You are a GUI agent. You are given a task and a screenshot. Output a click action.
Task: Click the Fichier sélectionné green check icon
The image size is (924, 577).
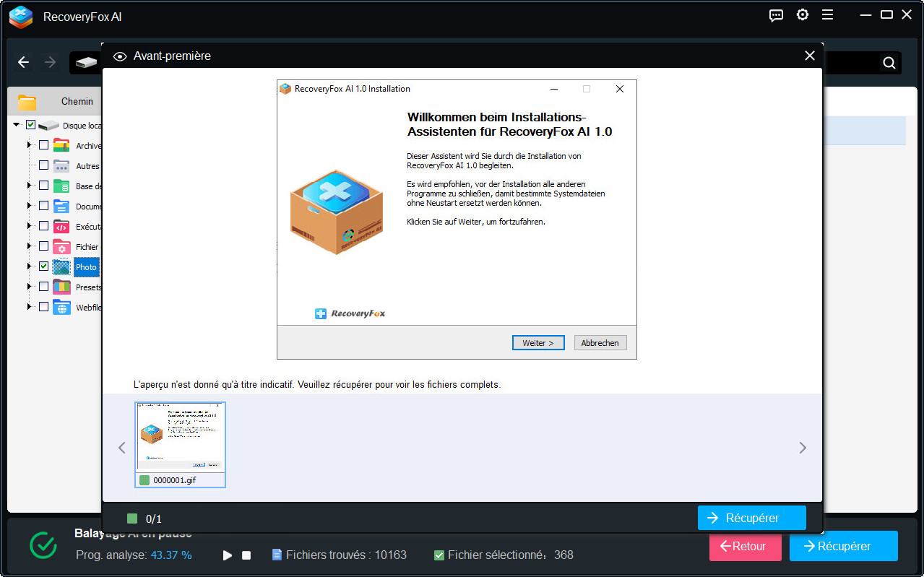coord(439,555)
